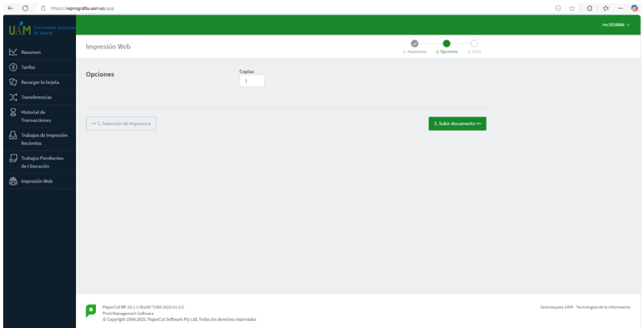Reload the page using browser refresh
Viewport: 644px width, 328px height.
pyautogui.click(x=26, y=8)
